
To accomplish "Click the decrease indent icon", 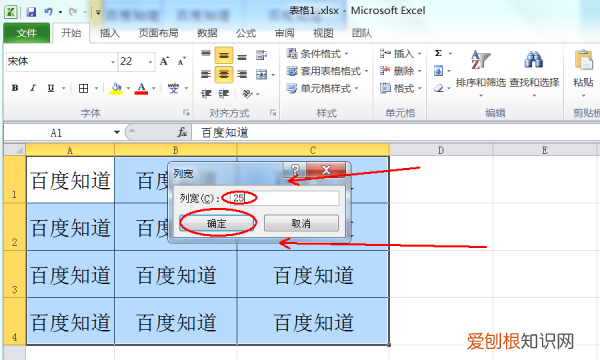I will point(207,93).
